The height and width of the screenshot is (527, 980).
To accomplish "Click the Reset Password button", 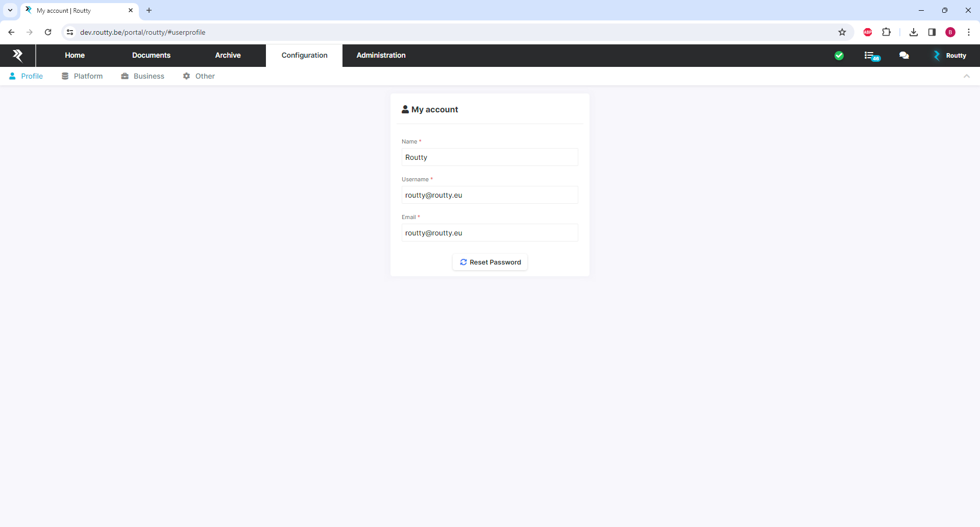I will pyautogui.click(x=490, y=262).
